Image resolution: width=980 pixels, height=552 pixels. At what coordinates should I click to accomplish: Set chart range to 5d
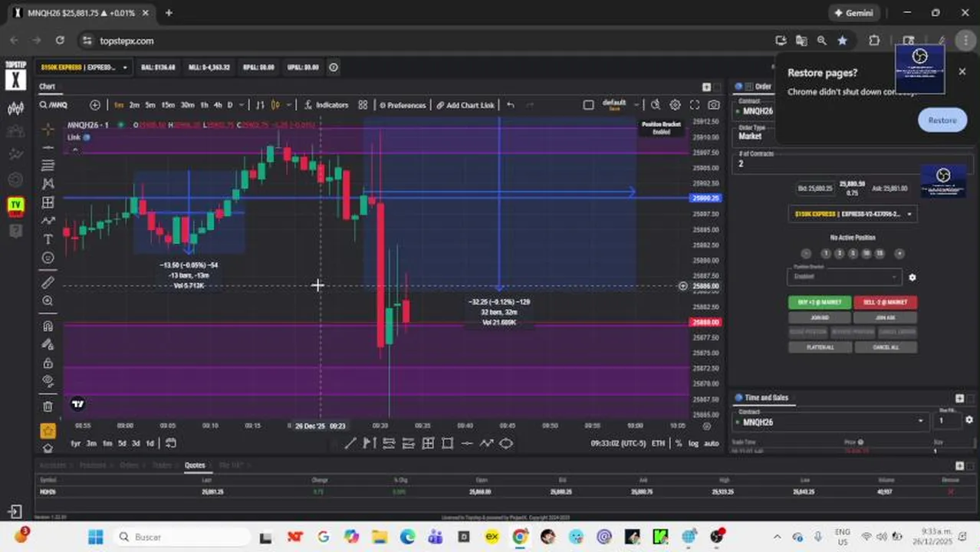coord(121,443)
